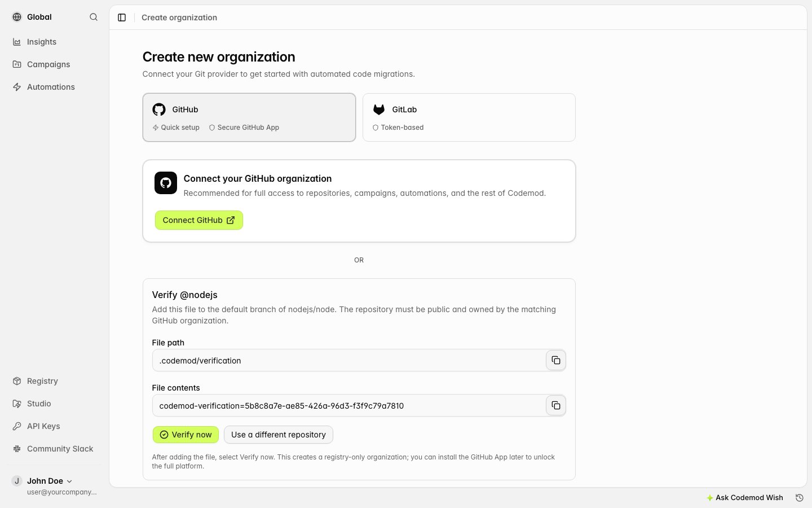Click the J user avatar
Viewport: 812px width, 508px height.
pyautogui.click(x=17, y=481)
